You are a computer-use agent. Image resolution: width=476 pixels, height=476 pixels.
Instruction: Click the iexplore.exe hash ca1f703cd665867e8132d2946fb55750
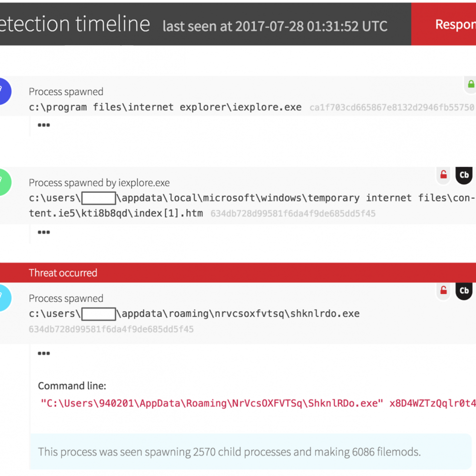[x=392, y=108]
